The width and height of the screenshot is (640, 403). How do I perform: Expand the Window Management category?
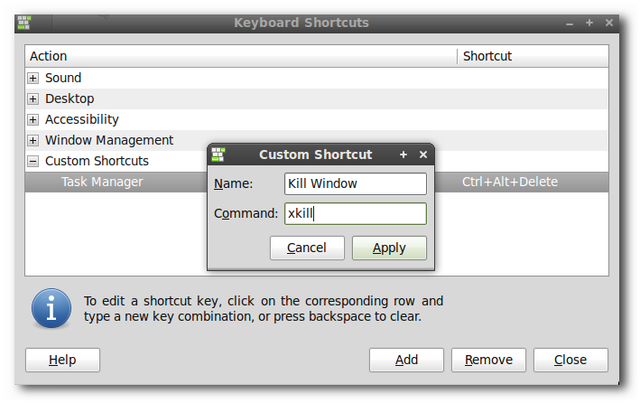33,141
